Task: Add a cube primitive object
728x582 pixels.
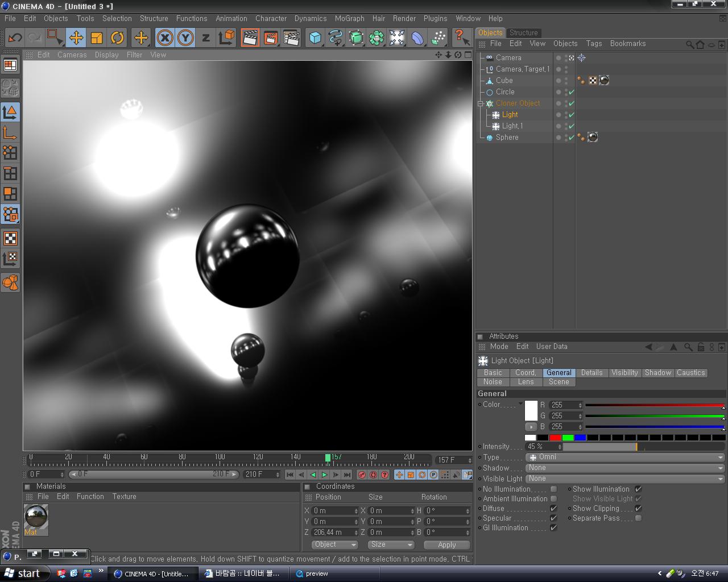Action: tap(315, 38)
